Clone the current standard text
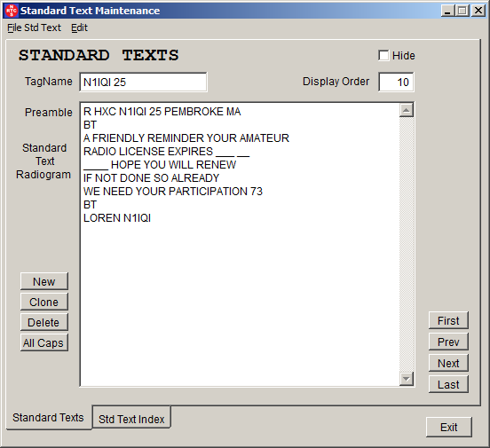This screenshot has height=448, width=490. [44, 302]
